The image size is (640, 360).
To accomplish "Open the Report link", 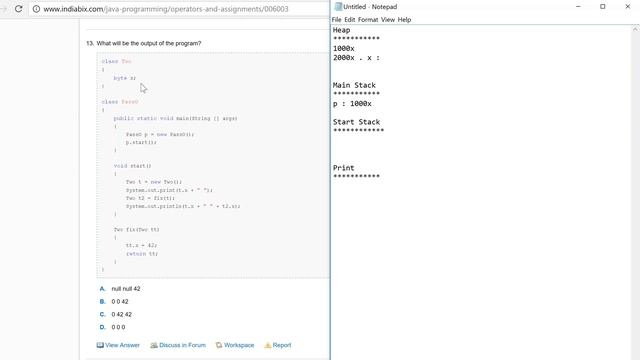I will [x=282, y=345].
